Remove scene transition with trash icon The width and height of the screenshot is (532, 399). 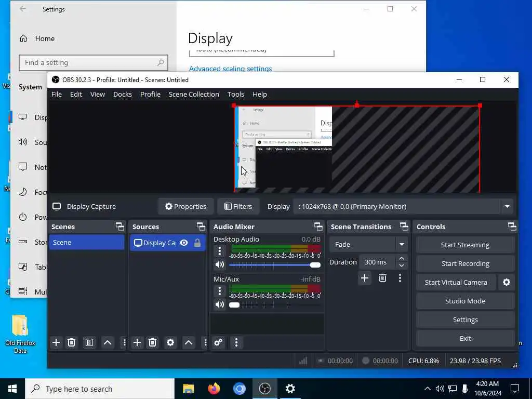382,278
